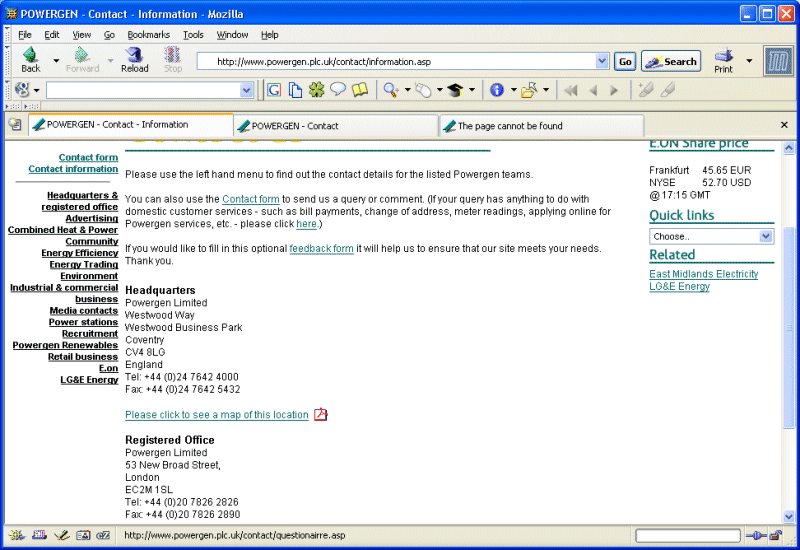800x550 pixels.
Task: Click the blue info icon
Action: pos(497,90)
